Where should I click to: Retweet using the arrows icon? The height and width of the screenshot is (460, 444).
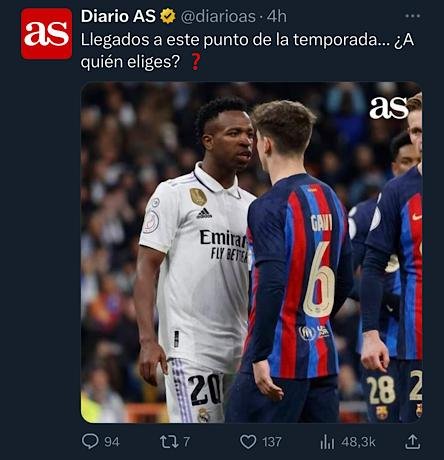(x=170, y=442)
